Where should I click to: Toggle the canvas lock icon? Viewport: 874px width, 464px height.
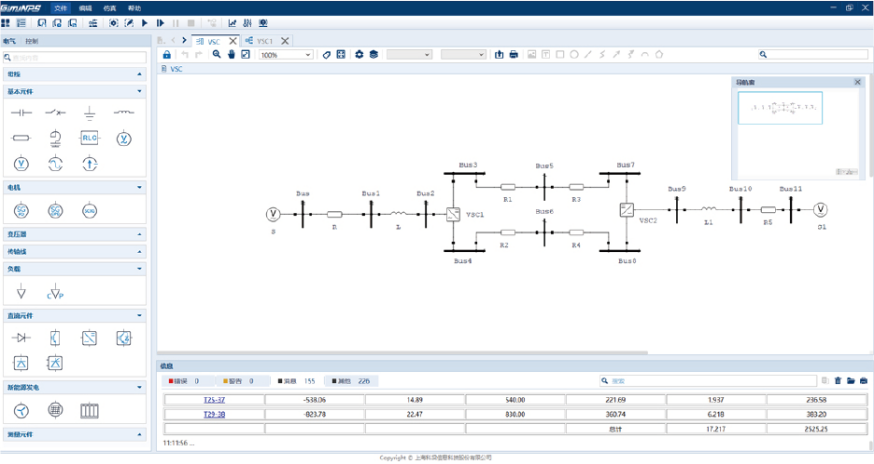click(x=167, y=54)
